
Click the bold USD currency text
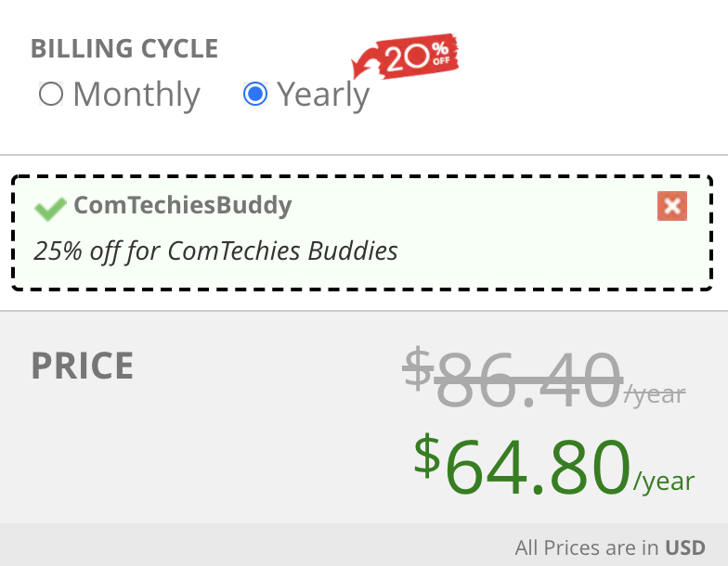click(685, 547)
